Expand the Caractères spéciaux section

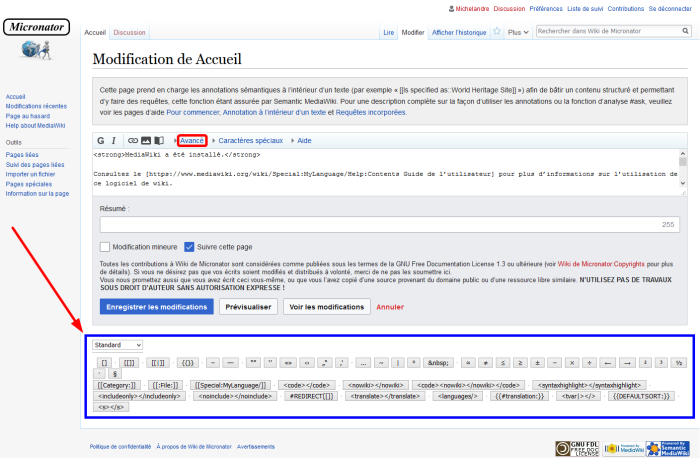(x=250, y=141)
